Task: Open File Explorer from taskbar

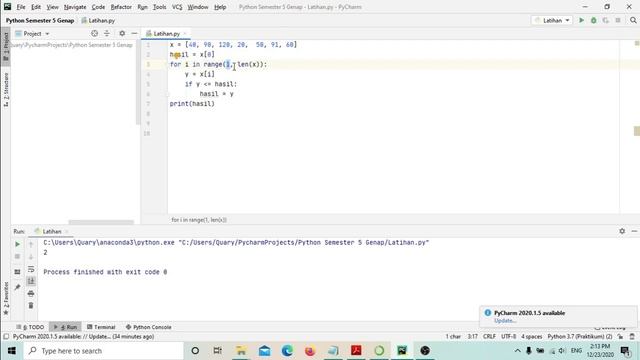Action: (241, 351)
